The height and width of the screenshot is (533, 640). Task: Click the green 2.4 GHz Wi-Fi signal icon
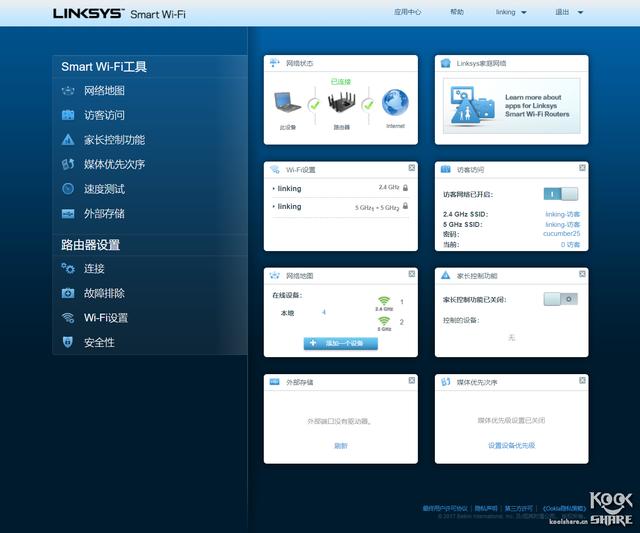384,301
